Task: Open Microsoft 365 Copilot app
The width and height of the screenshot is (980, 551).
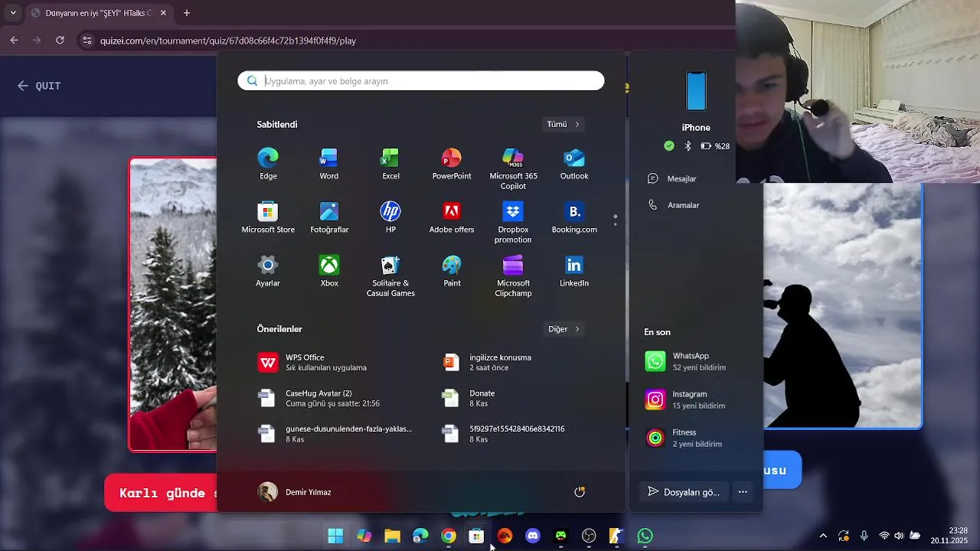Action: tap(513, 169)
